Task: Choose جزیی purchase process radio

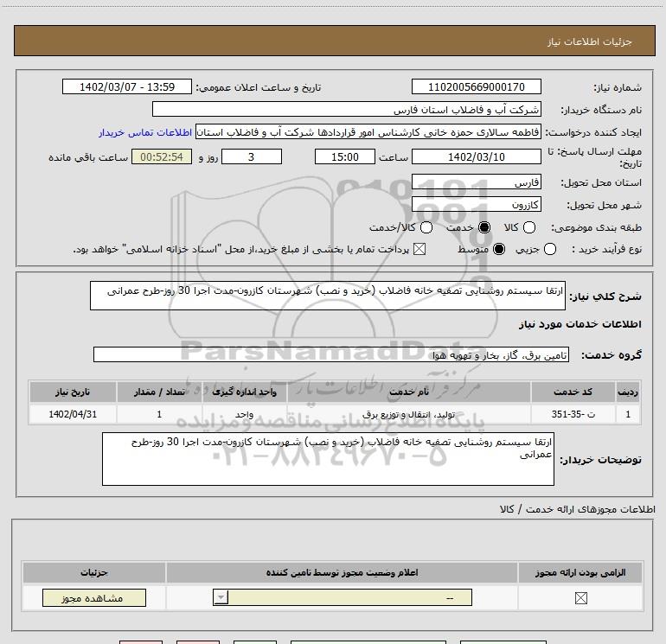Action: [550, 249]
